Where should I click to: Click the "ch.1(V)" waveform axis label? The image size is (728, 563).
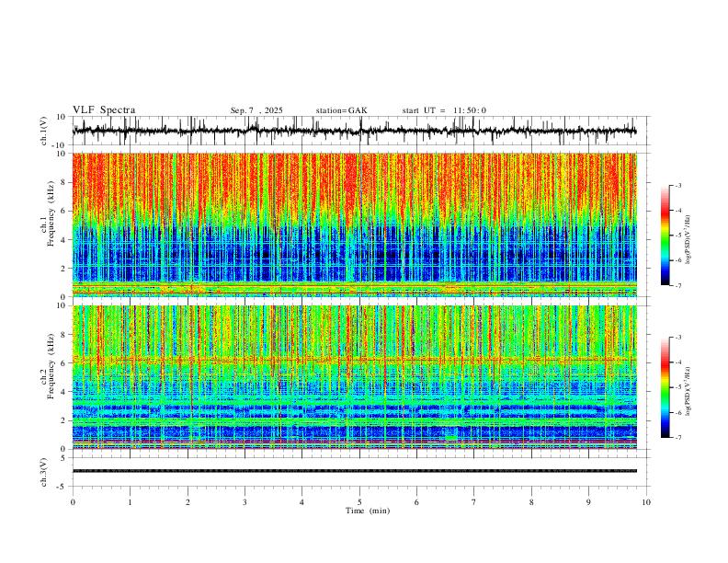click(44, 131)
